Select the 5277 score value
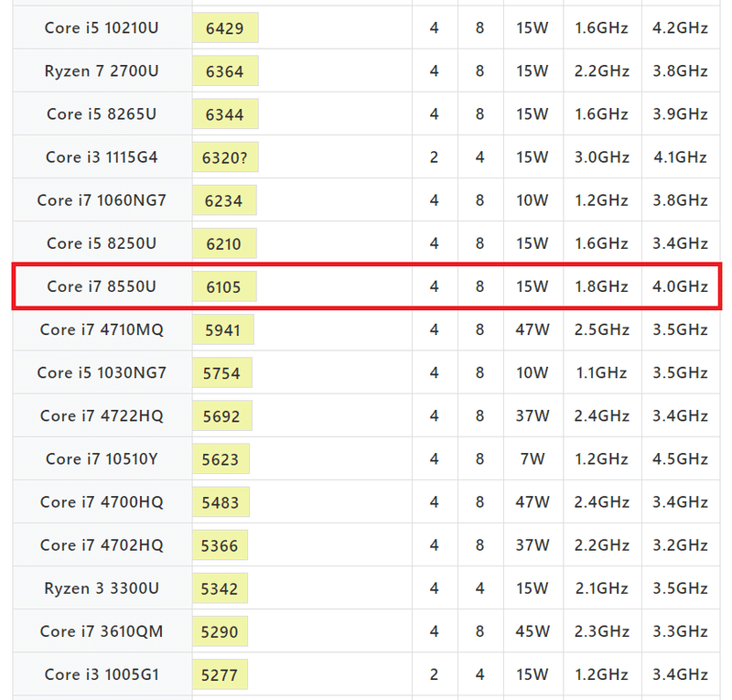 (x=220, y=674)
